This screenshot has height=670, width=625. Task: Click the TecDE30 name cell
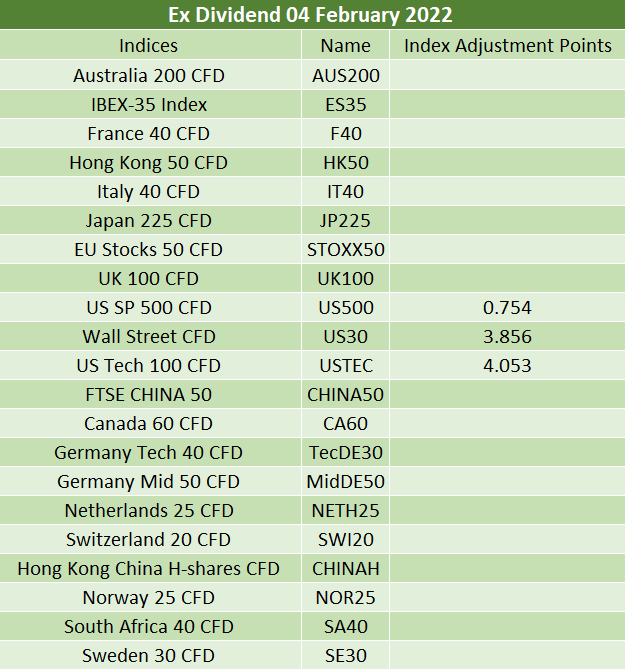click(x=346, y=453)
